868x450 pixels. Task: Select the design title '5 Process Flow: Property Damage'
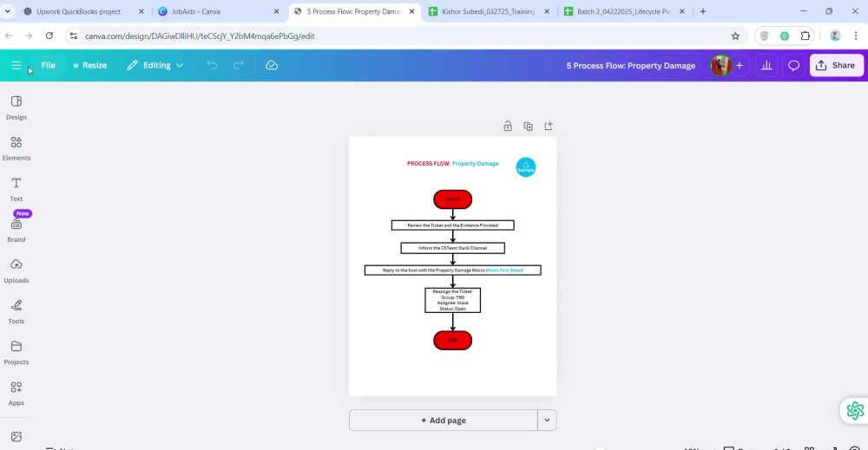(630, 65)
